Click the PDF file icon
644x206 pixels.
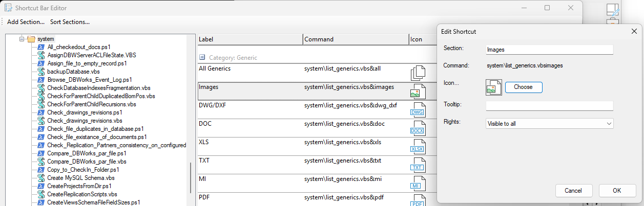418,200
